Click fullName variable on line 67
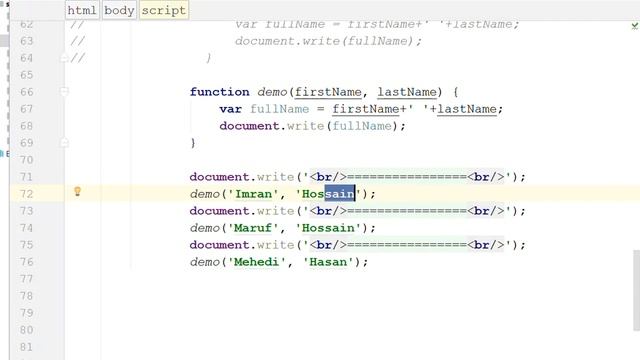The image size is (640, 360). coord(280,109)
